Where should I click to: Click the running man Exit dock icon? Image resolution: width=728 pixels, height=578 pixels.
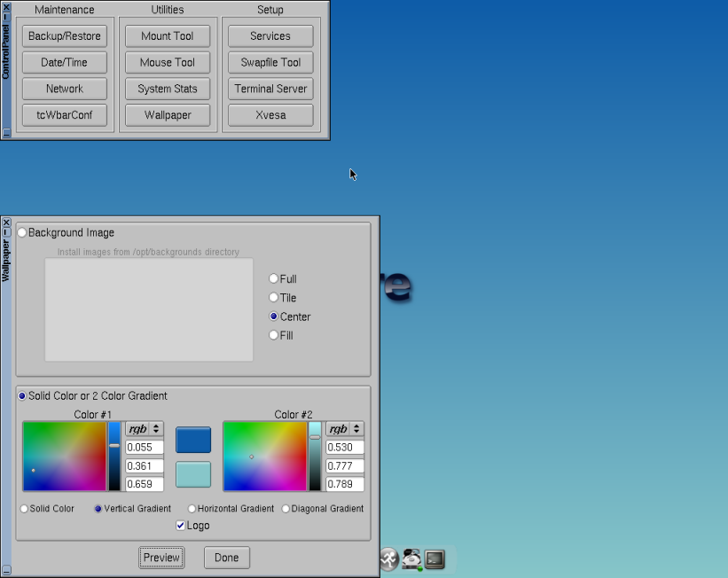click(389, 559)
